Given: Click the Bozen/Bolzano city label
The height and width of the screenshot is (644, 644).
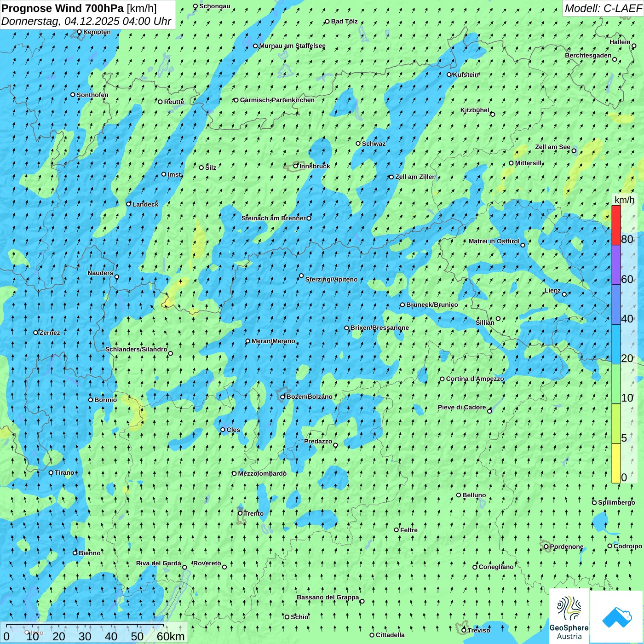Looking at the screenshot, I should [309, 397].
